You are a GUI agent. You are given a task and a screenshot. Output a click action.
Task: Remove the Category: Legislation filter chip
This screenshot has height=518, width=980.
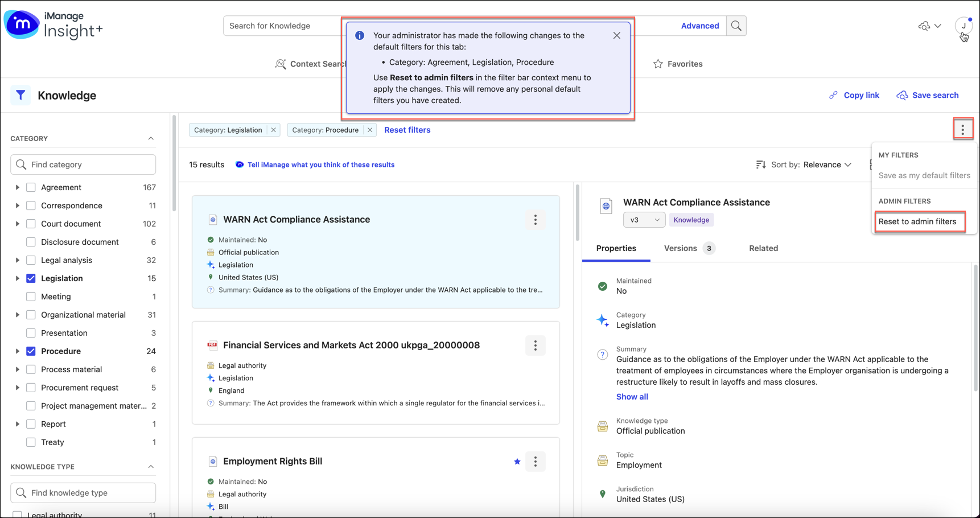tap(274, 130)
